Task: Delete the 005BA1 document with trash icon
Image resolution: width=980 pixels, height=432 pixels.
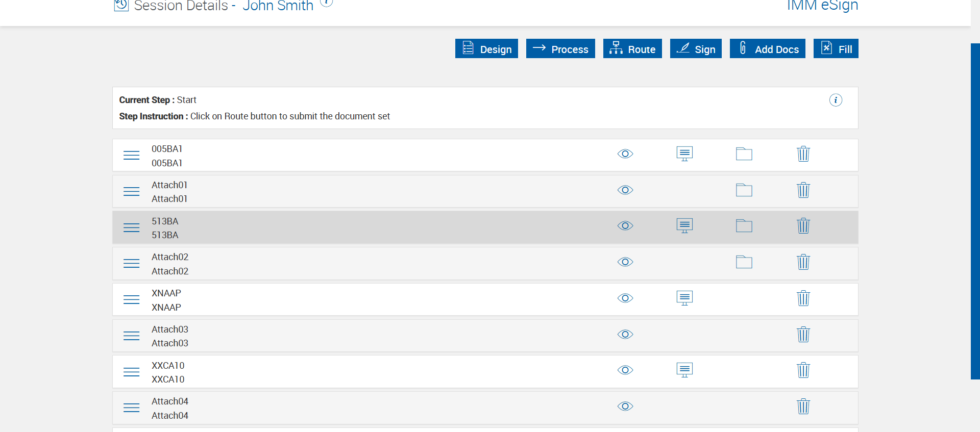Action: point(803,154)
